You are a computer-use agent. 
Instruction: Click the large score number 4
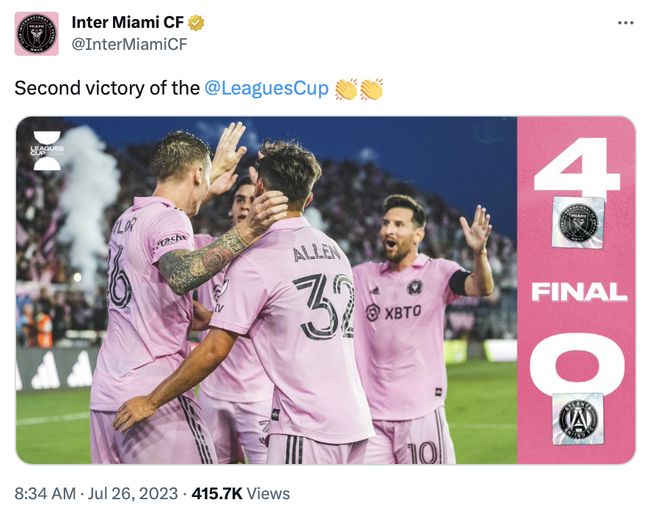[577, 167]
